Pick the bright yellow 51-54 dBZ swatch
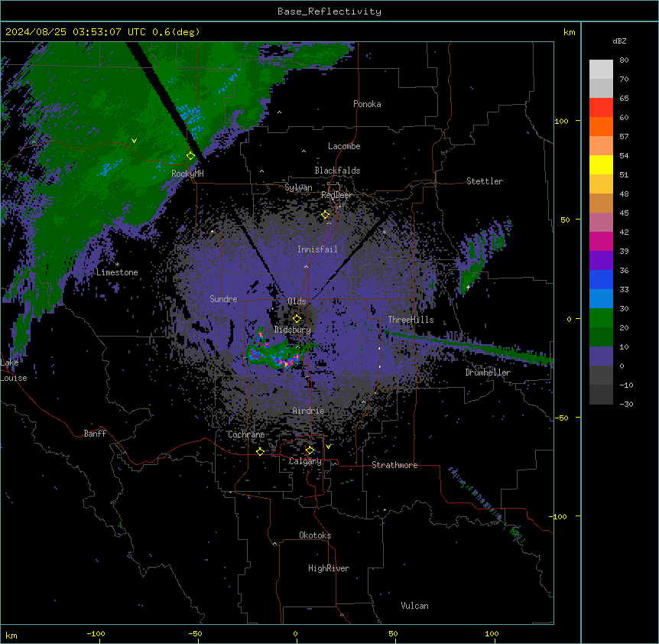Image resolution: width=659 pixels, height=644 pixels. [x=601, y=164]
